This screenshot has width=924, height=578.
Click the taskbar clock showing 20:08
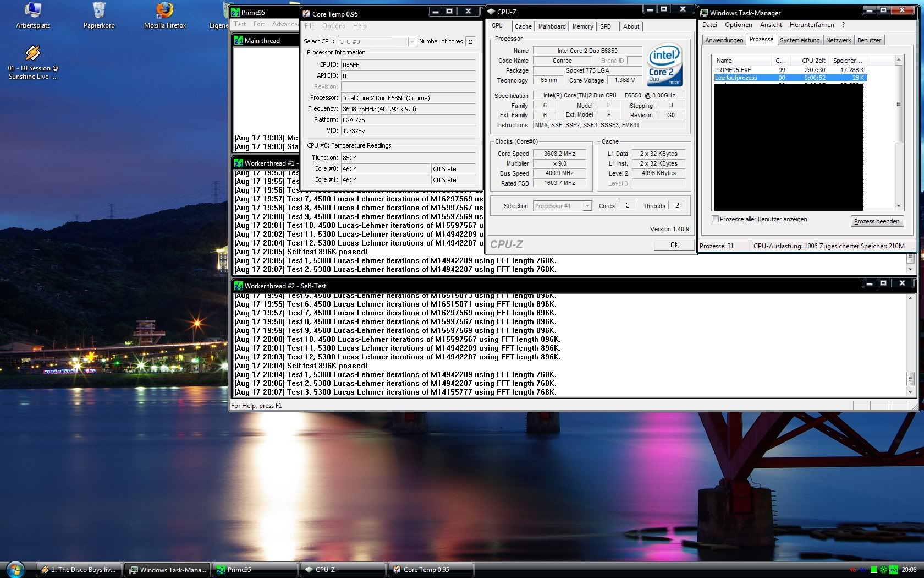tap(909, 570)
